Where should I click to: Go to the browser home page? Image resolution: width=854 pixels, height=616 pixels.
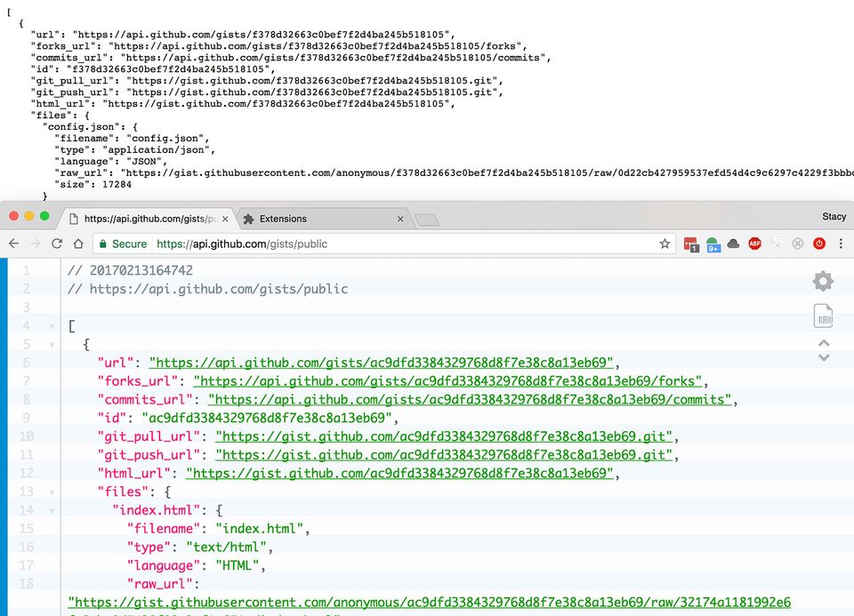tap(78, 244)
